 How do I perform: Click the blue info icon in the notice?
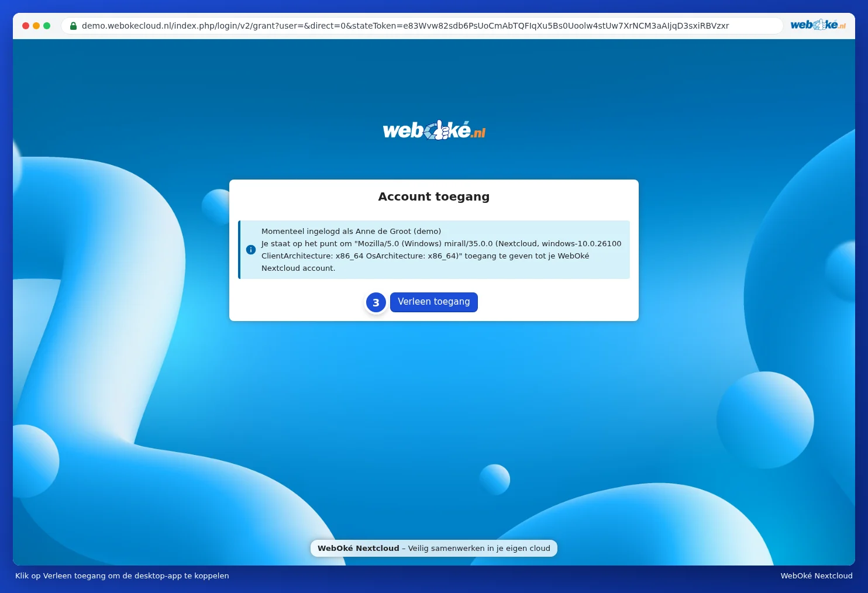251,250
